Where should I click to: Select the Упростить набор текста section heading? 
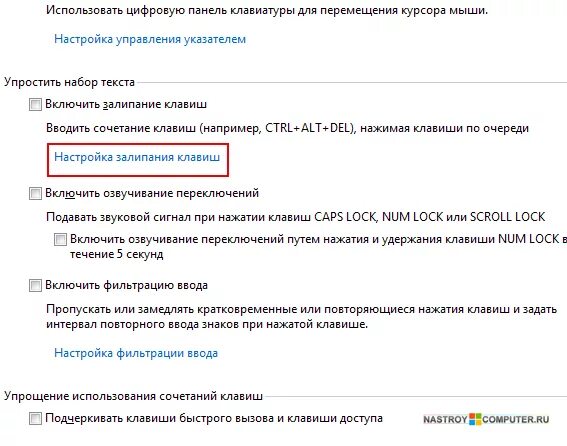69,82
